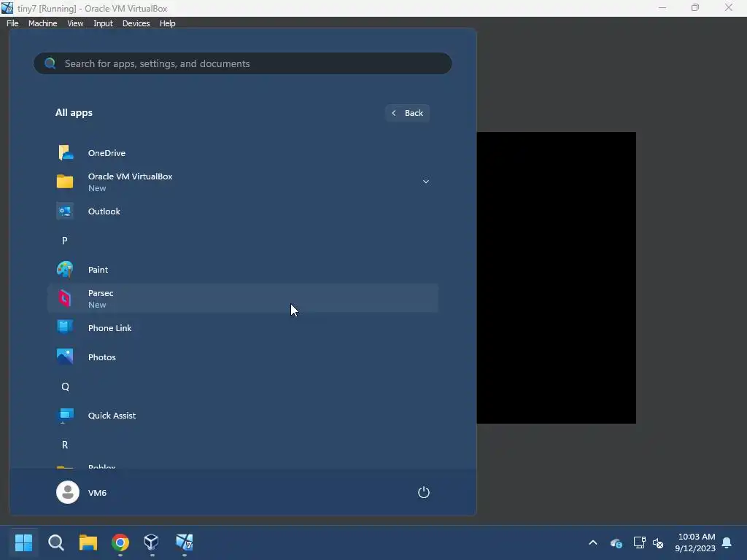Click the date 9/12/2023 in taskbar
Screen dimensions: 747x560
(x=695, y=548)
